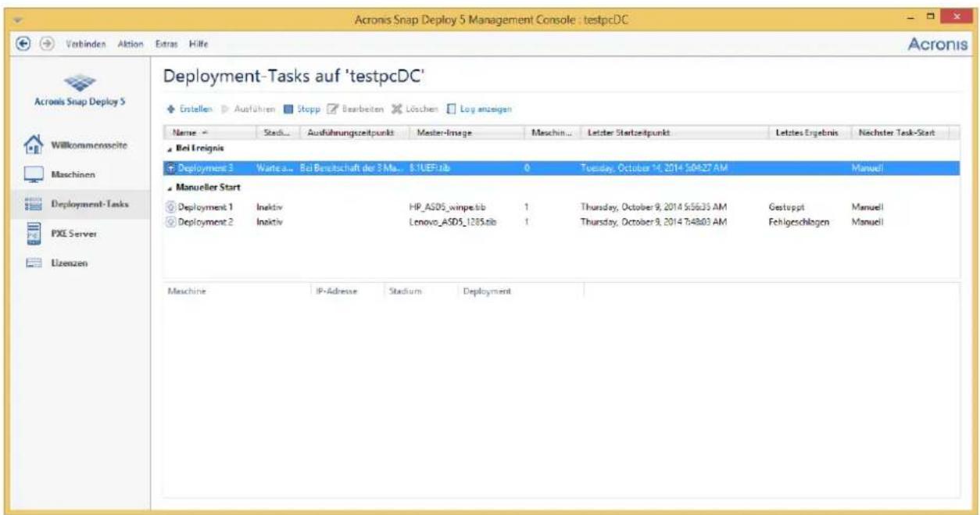Click the Deployment 3 row icon
Viewport: 980px width, 515px height.
172,167
